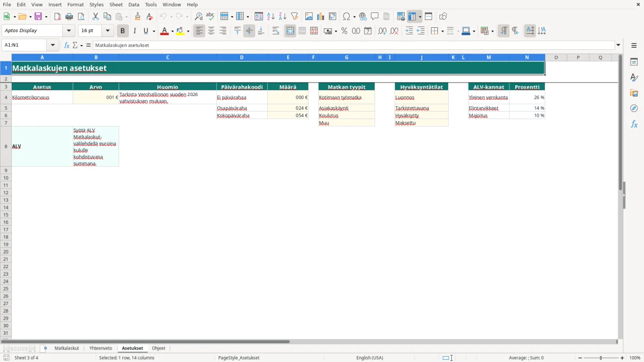Click the Print icon

click(69, 17)
